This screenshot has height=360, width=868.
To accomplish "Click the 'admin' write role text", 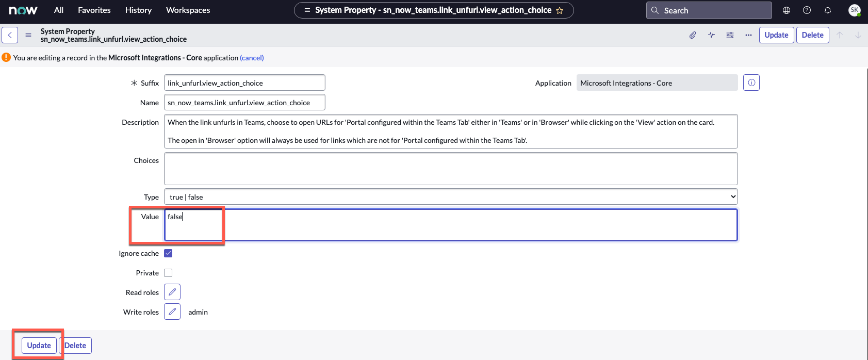I will point(198,312).
